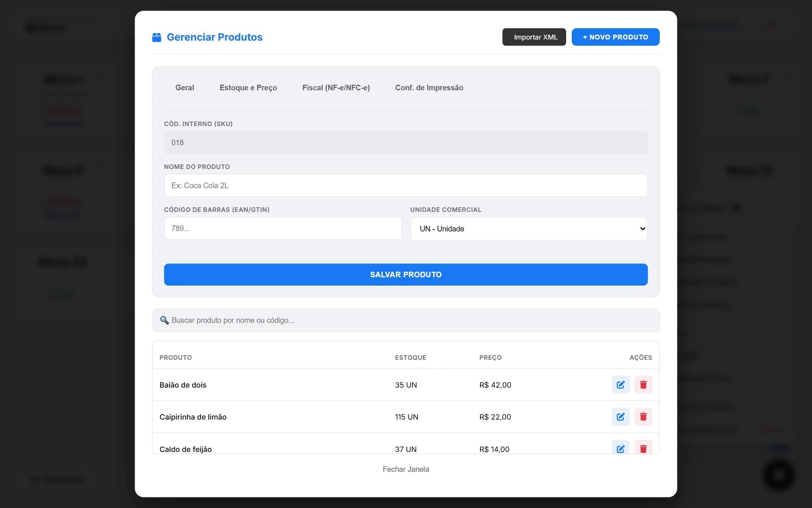The height and width of the screenshot is (508, 812).
Task: Click the blue box icon beside Gerenciar Produtos
Action: pos(157,37)
